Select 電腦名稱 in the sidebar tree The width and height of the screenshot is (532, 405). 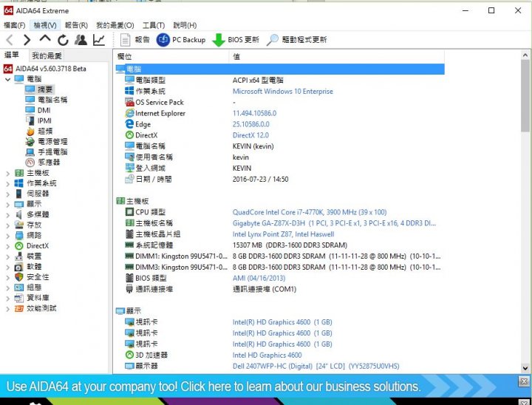pyautogui.click(x=52, y=100)
